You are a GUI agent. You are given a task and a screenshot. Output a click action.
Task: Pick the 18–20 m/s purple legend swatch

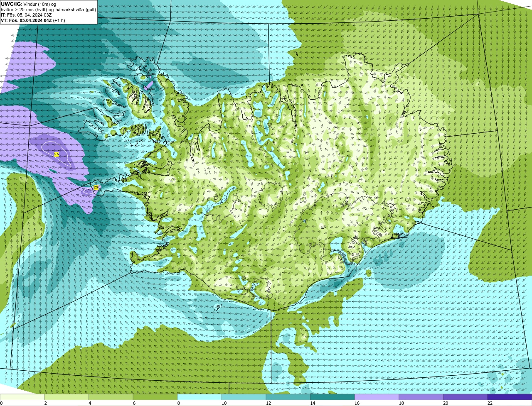click(421, 397)
